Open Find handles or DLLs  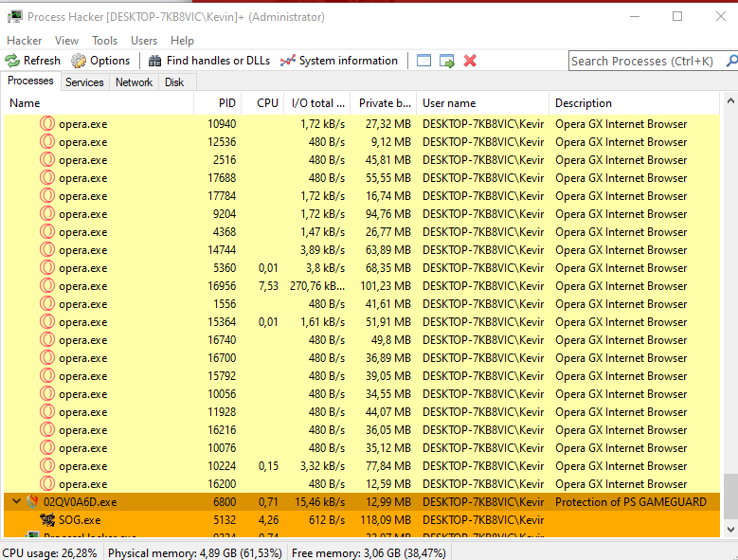tap(209, 61)
